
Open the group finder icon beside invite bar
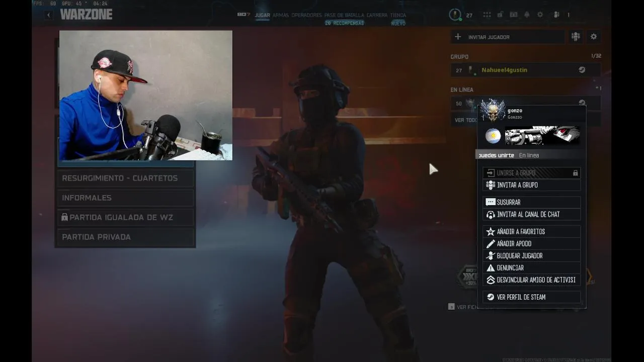[576, 37]
